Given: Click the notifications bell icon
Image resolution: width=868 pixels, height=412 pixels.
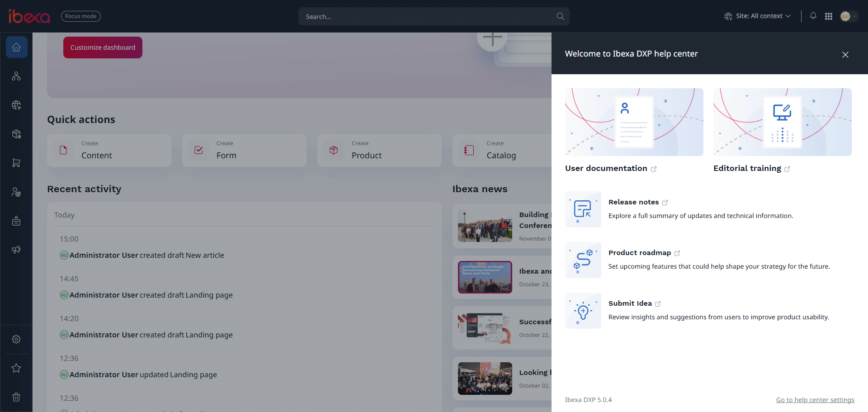Looking at the screenshot, I should [813, 16].
